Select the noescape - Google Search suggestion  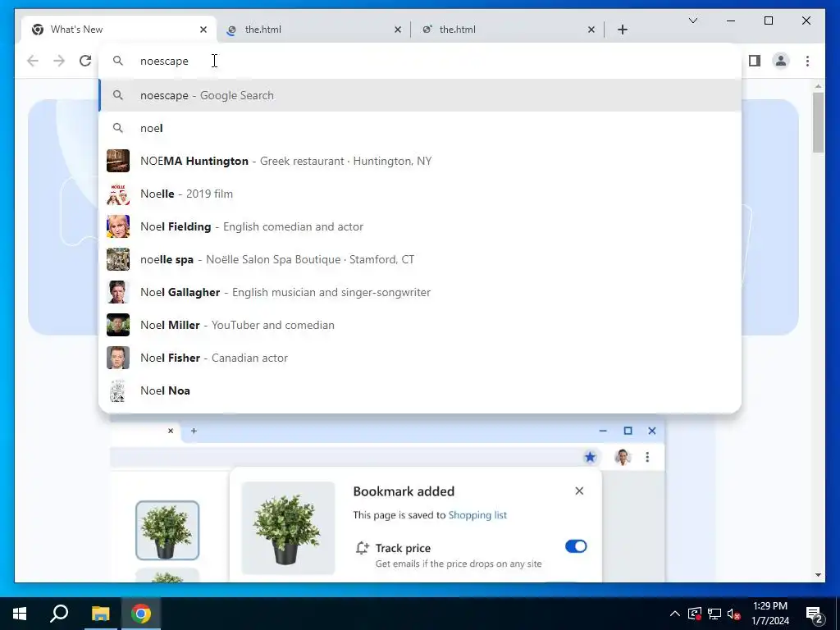(x=420, y=95)
